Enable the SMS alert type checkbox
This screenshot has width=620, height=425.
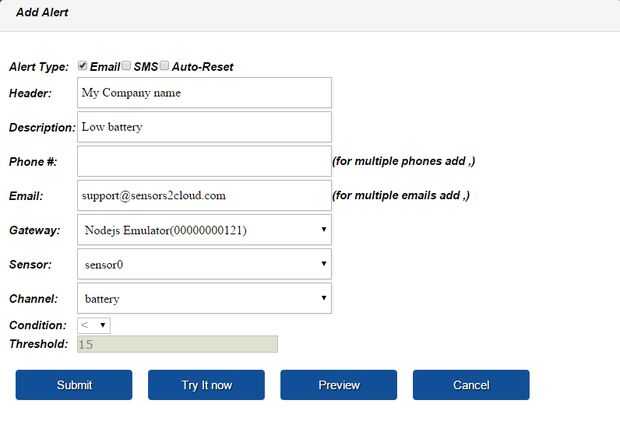coord(126,66)
